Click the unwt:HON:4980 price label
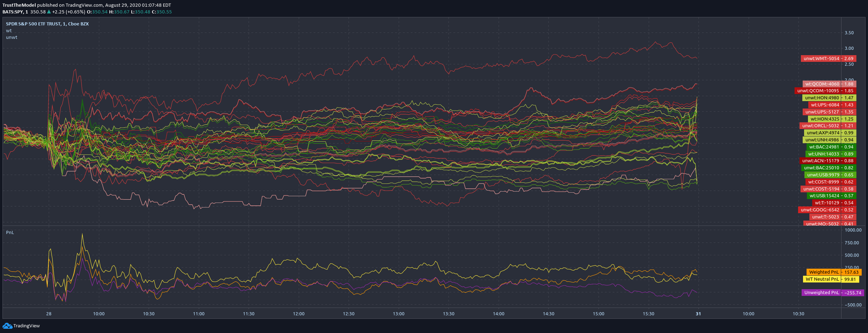868x333 pixels. click(829, 98)
